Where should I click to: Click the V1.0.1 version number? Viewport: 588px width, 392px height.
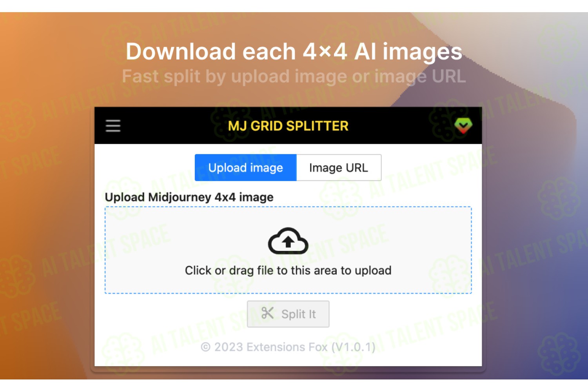coord(354,347)
